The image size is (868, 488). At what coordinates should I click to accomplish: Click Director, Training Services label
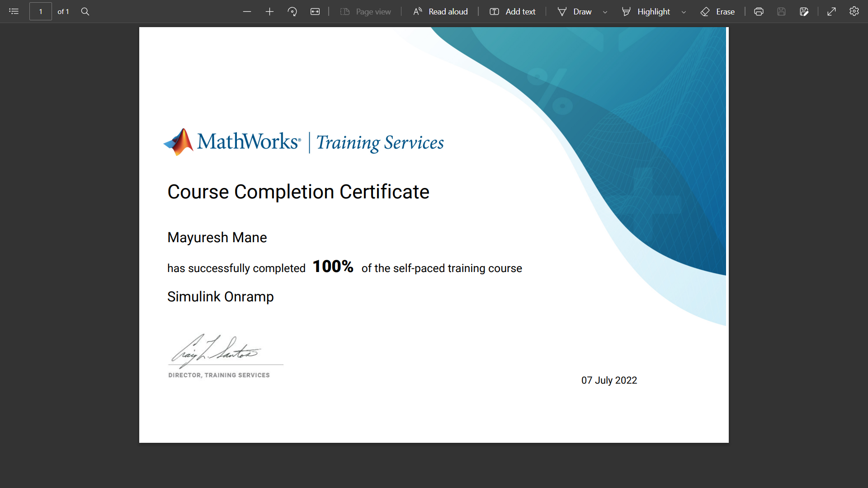pos(219,375)
